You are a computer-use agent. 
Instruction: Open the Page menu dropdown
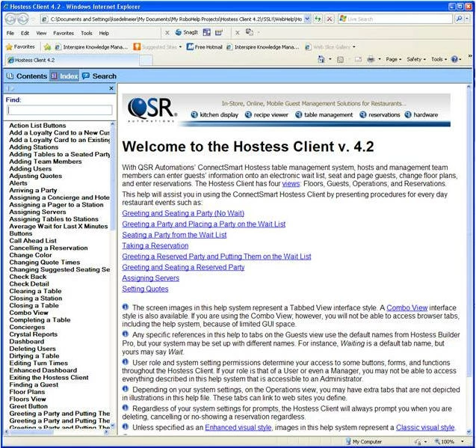pos(393,60)
